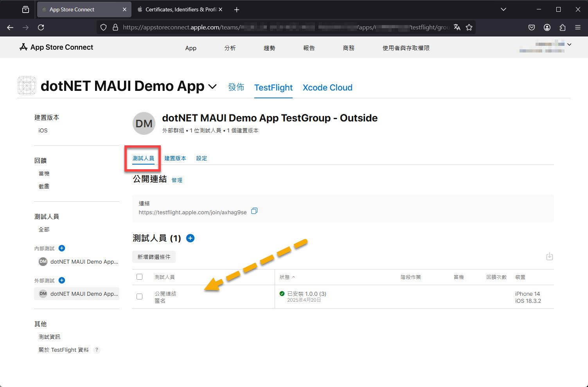
Task: Open 分析 in the top navigation
Action: tap(230, 48)
